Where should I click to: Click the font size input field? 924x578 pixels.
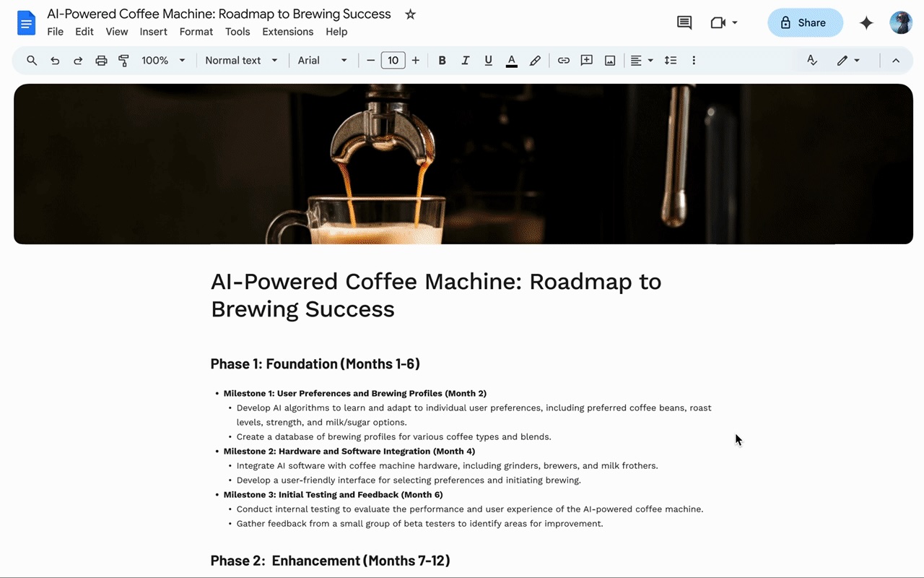(x=393, y=61)
